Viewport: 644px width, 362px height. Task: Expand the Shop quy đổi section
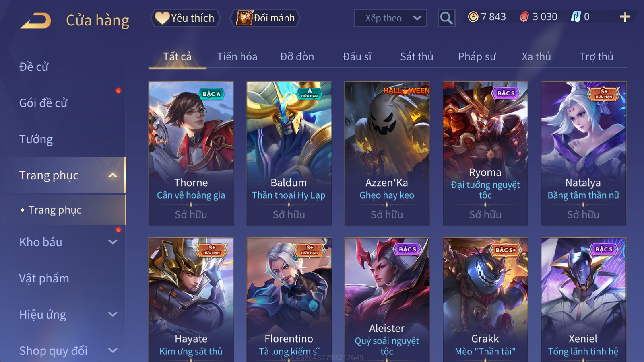(113, 351)
